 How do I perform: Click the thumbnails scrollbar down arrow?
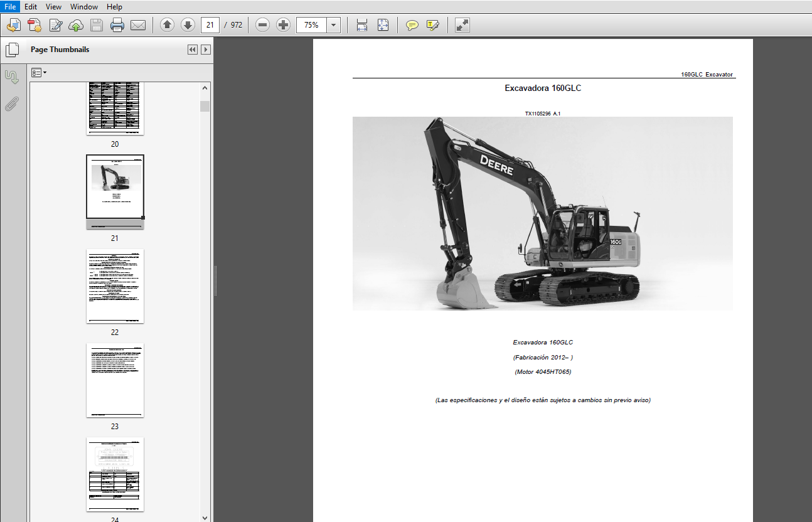tap(205, 517)
